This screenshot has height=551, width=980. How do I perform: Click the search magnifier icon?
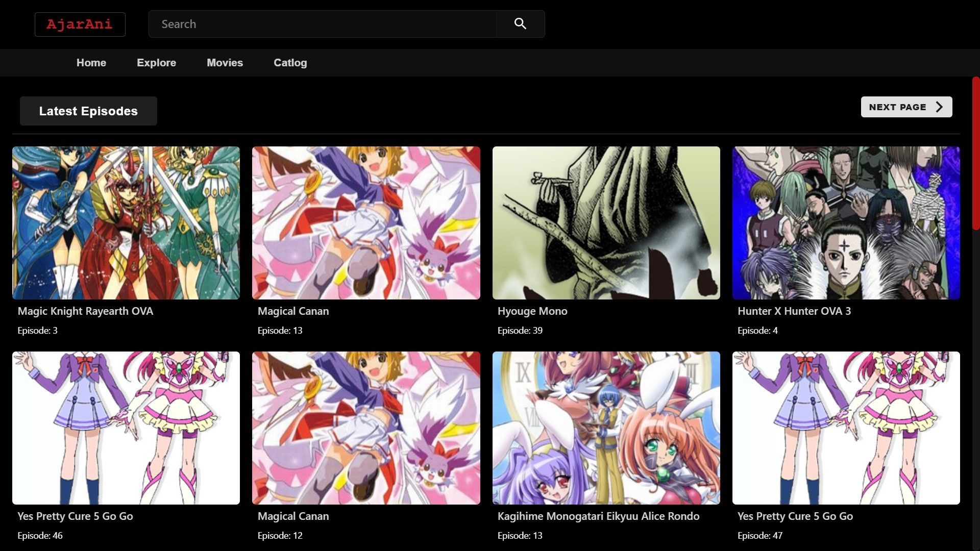520,24
